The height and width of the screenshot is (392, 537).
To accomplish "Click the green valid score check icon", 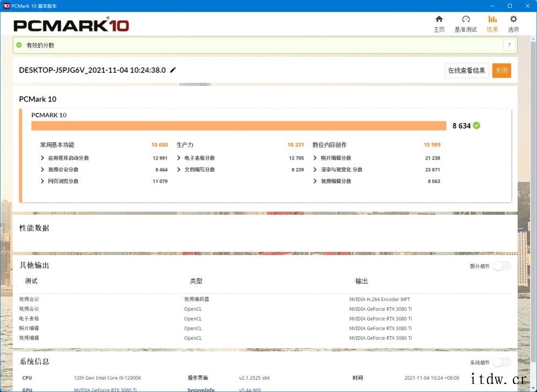I will (19, 45).
